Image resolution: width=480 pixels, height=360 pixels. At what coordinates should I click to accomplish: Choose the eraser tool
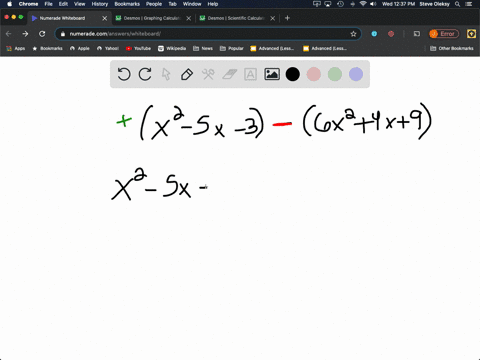(x=229, y=74)
